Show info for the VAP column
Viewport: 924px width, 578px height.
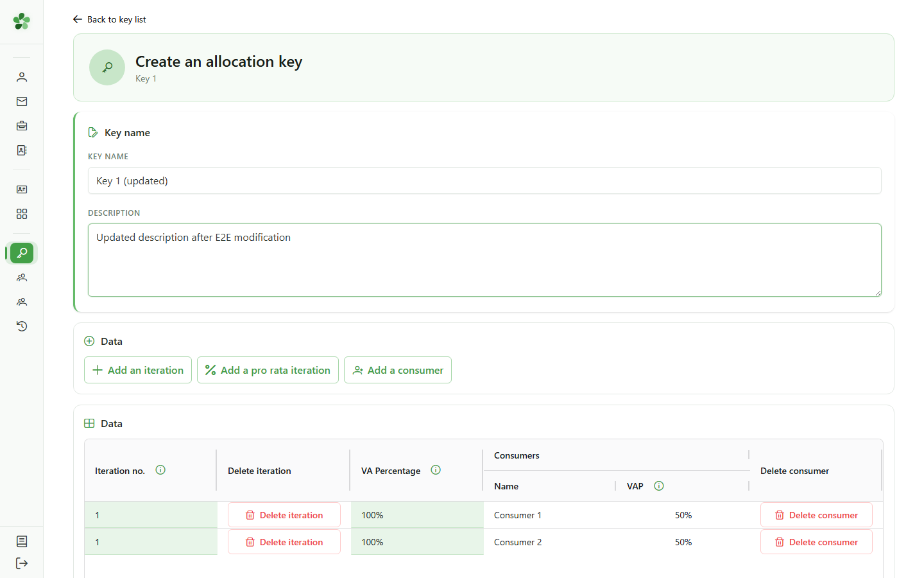pos(659,486)
